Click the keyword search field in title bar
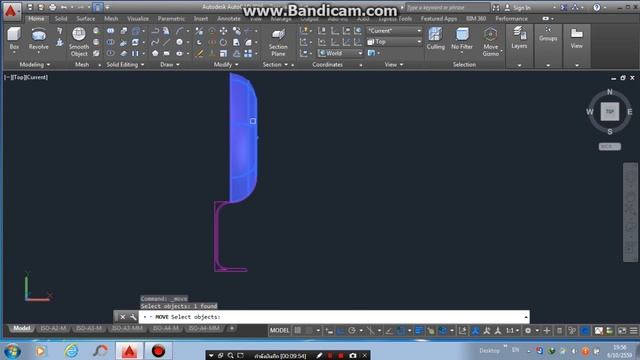The width and height of the screenshot is (640, 360). [x=447, y=7]
